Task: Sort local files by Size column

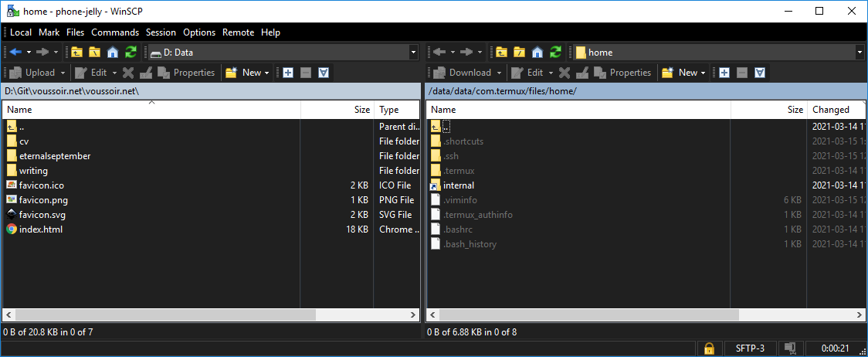Action: [x=337, y=110]
